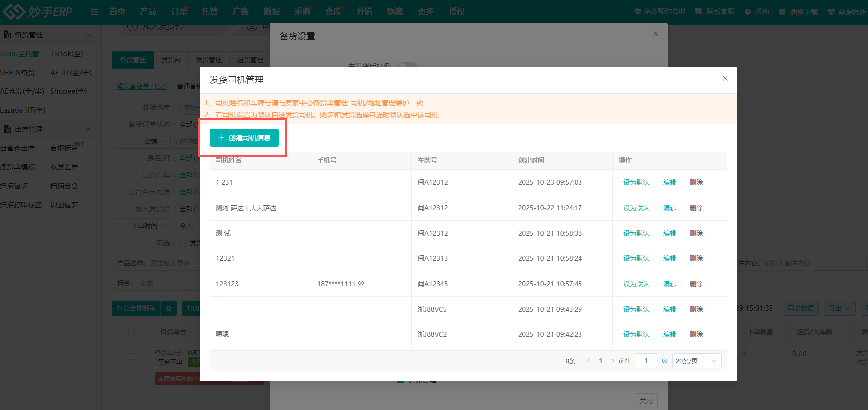Collapse the 出库管理 sidebar section
The width and height of the screenshot is (868, 410).
[x=88, y=129]
